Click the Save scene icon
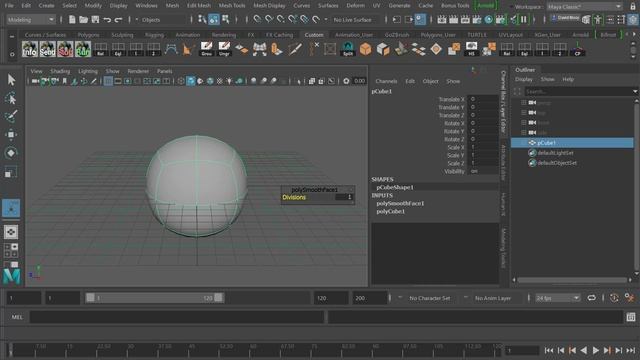Screen dimensions: 640x360 tap(95, 20)
